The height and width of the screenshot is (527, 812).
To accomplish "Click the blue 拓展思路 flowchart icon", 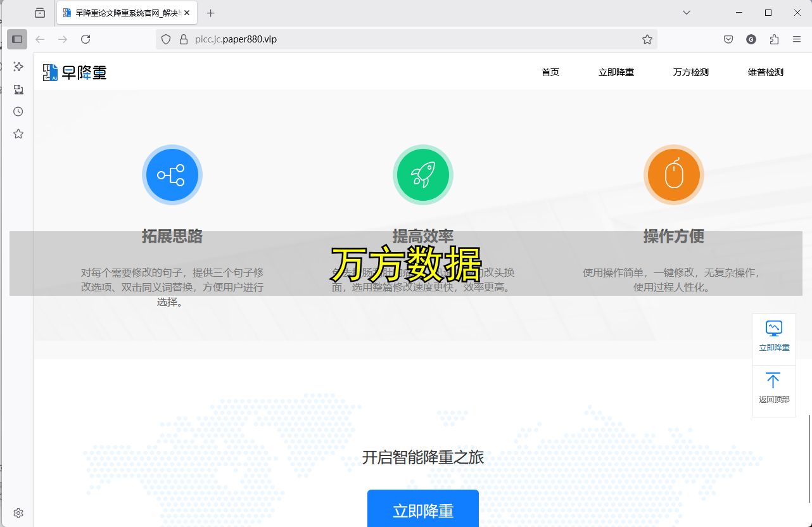I will coord(172,175).
